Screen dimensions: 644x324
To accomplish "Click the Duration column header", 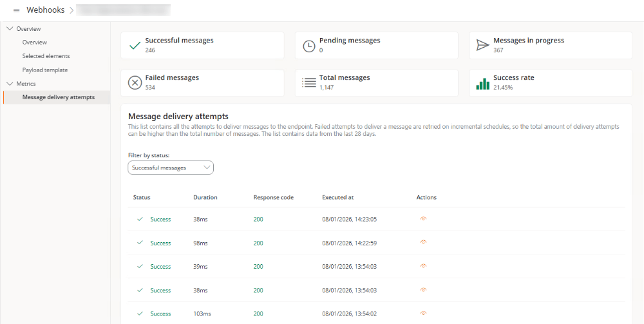I will [205, 197].
